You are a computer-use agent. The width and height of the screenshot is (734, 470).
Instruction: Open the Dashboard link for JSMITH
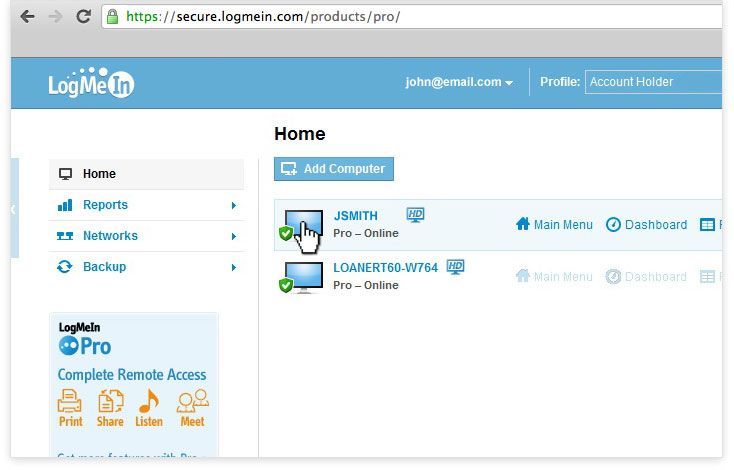point(647,225)
